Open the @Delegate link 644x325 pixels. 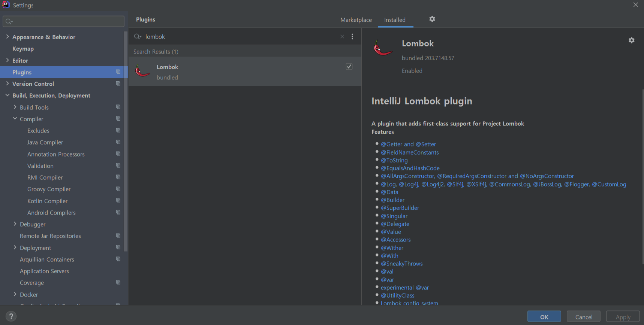[x=395, y=224]
